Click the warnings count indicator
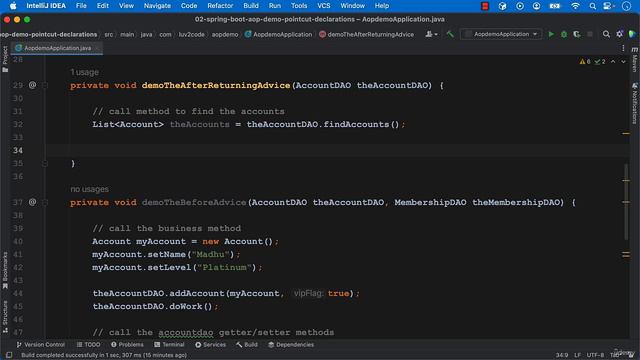 click(584, 62)
